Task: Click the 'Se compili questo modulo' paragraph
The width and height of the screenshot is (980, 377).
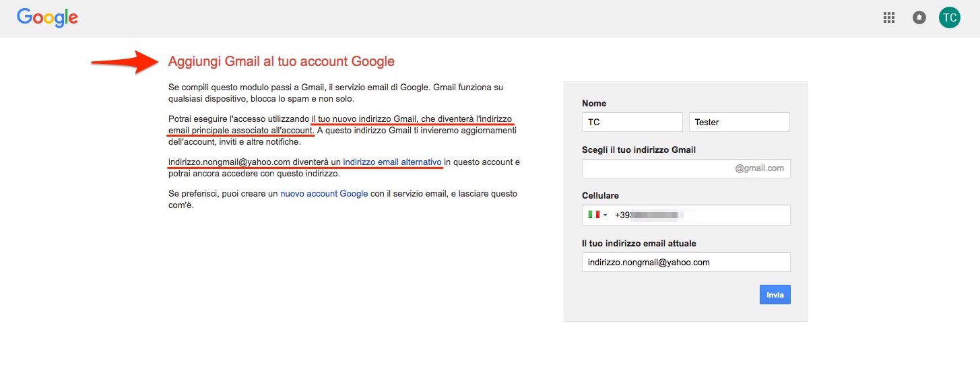Action: 336,92
